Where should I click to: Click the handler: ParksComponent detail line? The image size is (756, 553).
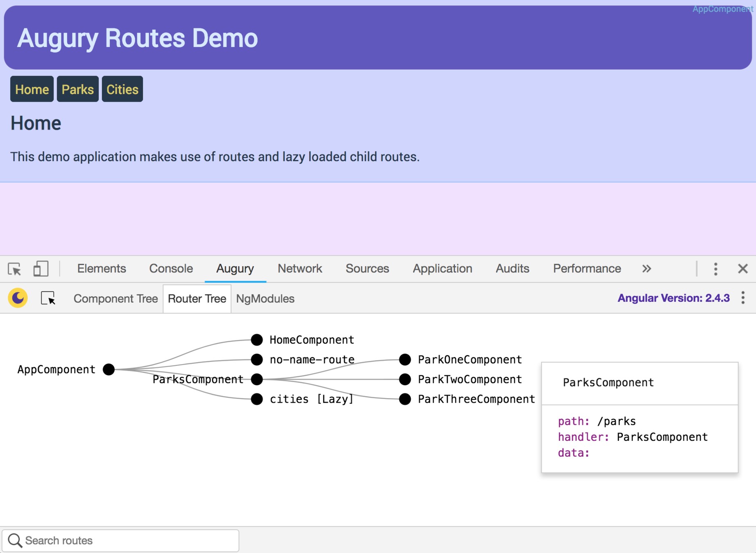tap(633, 437)
